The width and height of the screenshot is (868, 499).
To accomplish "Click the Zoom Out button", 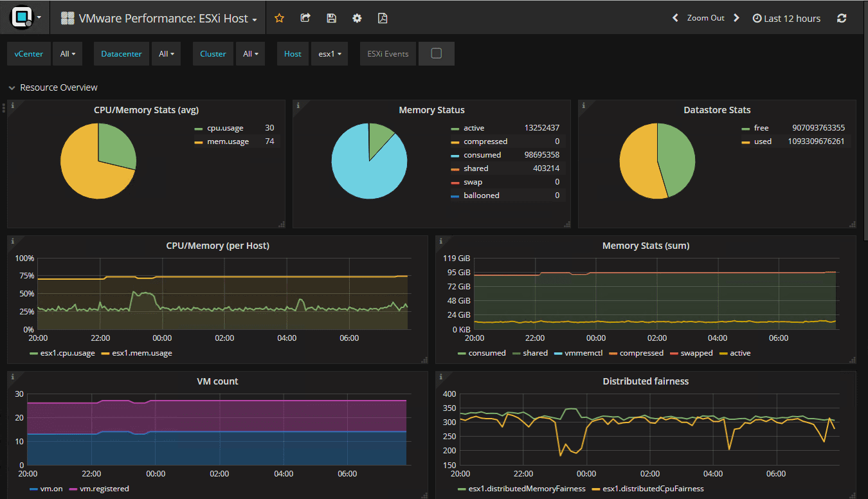I will click(705, 18).
